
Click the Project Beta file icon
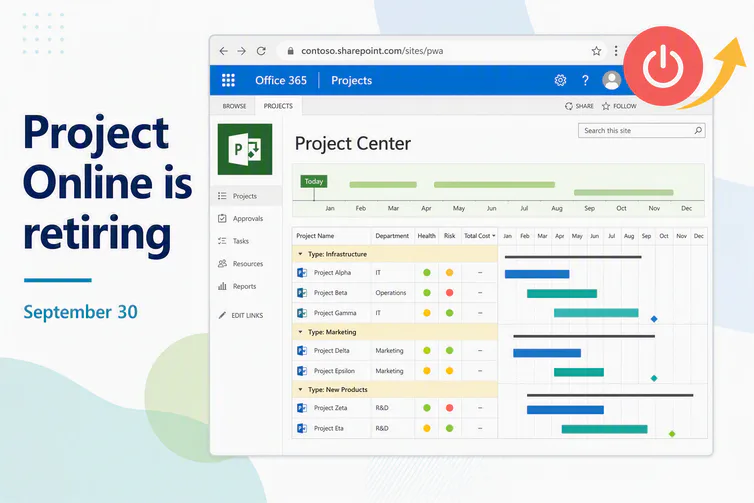[x=302, y=292]
